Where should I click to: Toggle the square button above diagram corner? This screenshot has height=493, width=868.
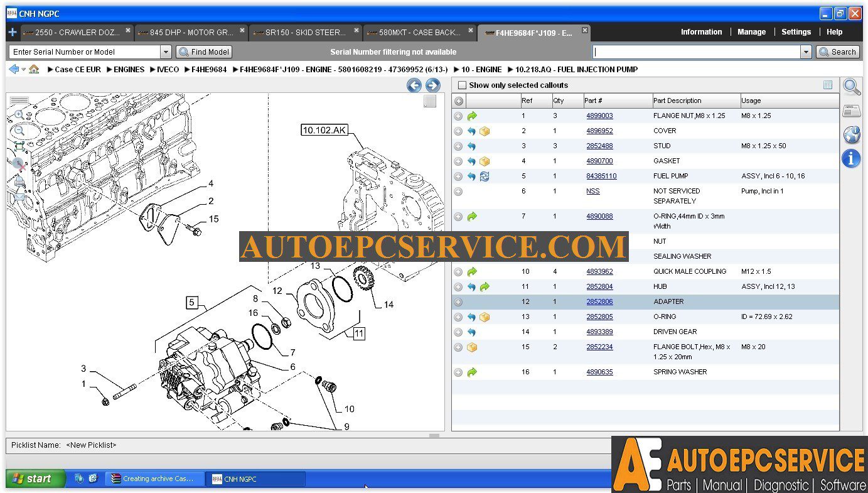pos(430,101)
